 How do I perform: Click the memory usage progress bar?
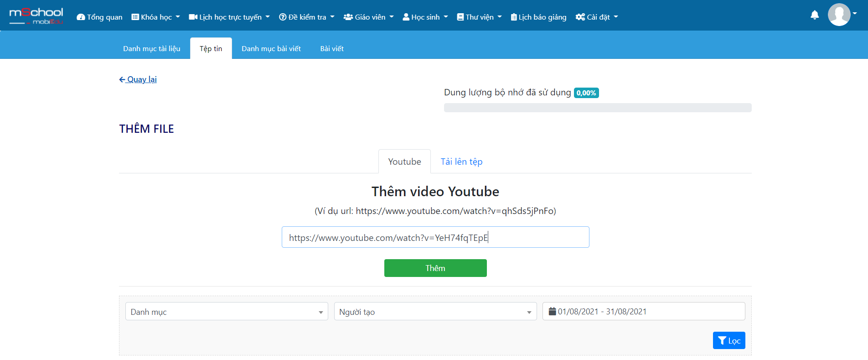[598, 108]
